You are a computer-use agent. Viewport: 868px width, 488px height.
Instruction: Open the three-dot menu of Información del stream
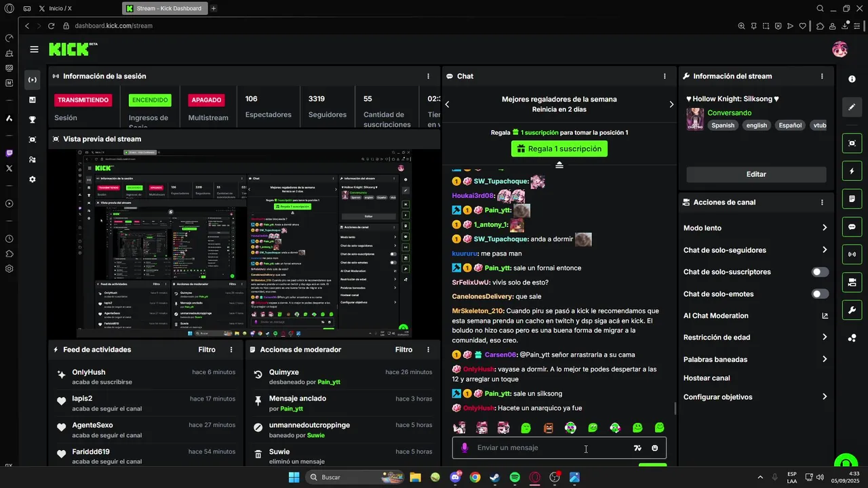[822, 77]
